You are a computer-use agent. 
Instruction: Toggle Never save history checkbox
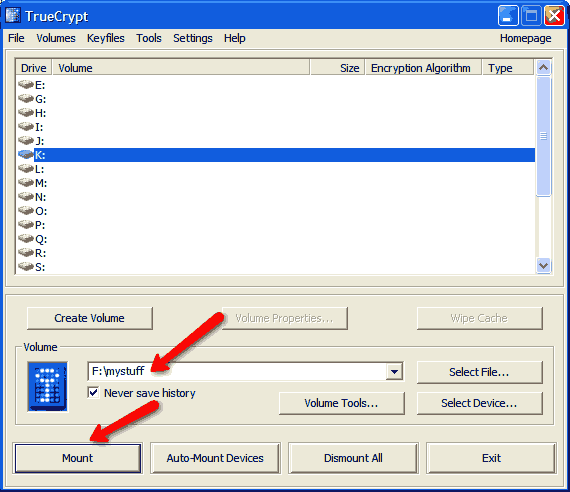(x=93, y=393)
